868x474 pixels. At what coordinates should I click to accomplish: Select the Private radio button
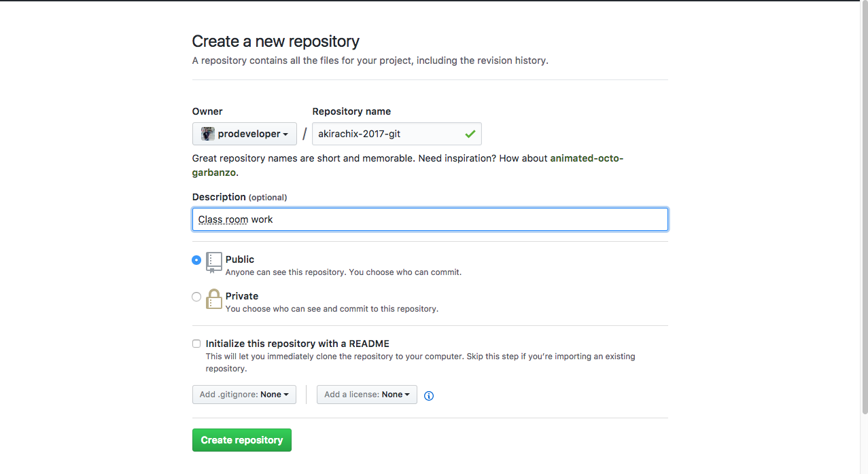pos(196,297)
